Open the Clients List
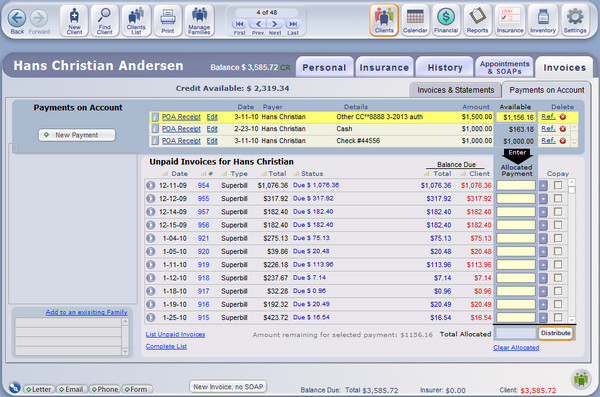The width and height of the screenshot is (600, 397). (136, 21)
